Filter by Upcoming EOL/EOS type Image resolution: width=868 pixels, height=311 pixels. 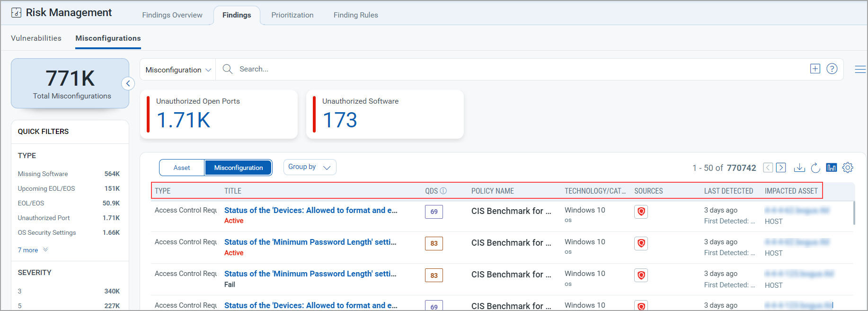click(69, 188)
